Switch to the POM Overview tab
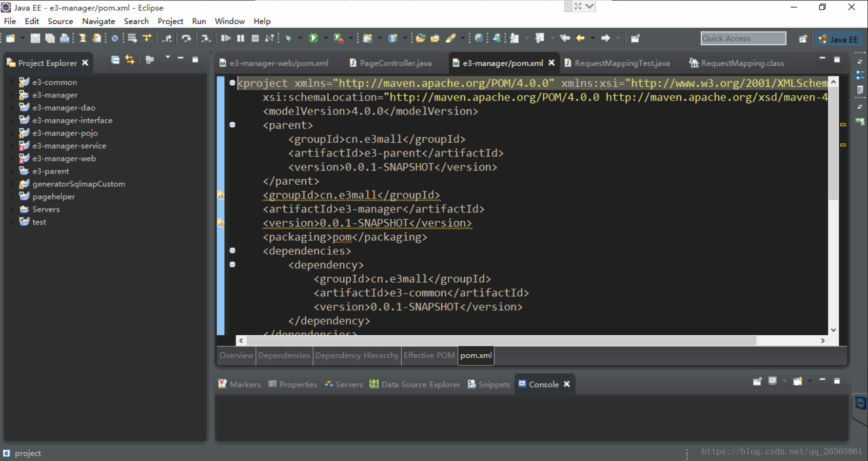 point(236,355)
